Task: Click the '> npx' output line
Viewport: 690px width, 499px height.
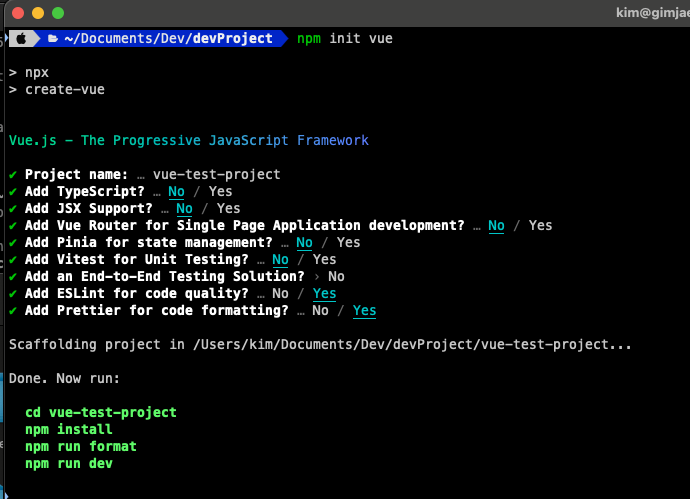Action: coord(29,73)
